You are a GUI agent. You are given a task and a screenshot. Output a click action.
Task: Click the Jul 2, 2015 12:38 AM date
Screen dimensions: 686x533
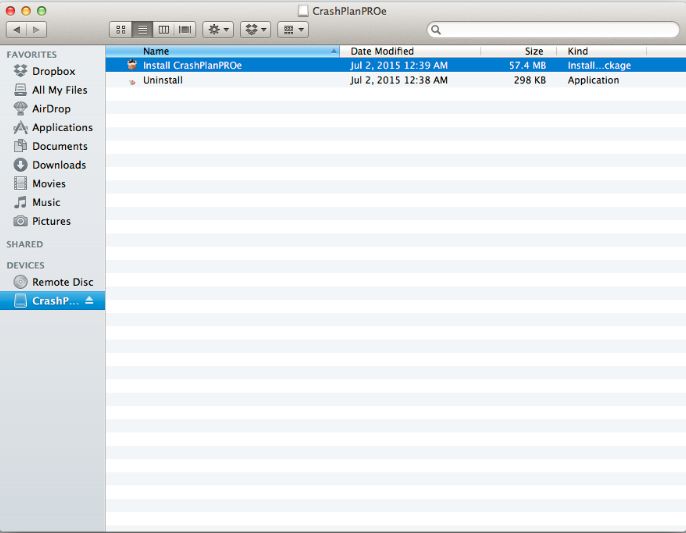[399, 81]
